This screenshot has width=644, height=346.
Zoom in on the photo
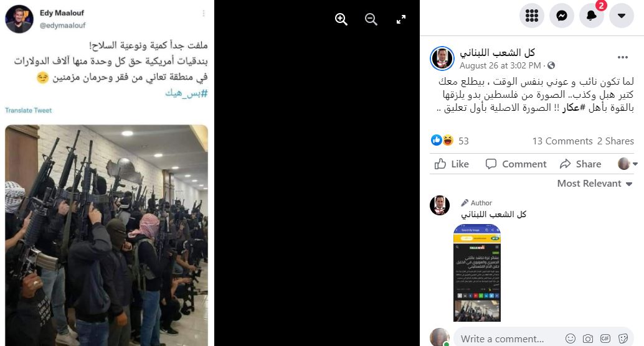[x=341, y=19]
